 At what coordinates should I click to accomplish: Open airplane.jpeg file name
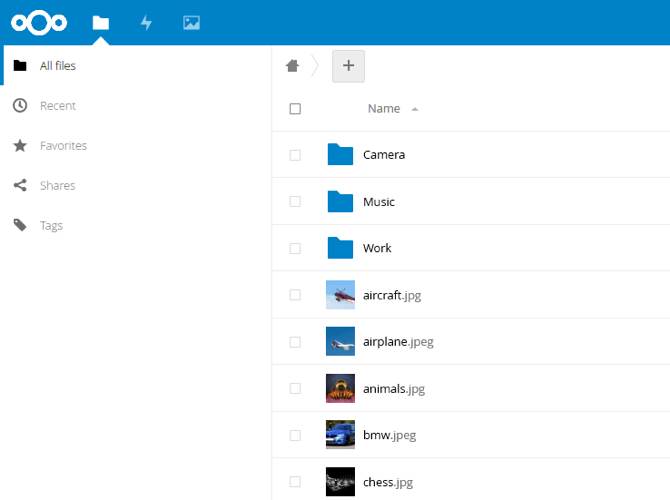(398, 342)
